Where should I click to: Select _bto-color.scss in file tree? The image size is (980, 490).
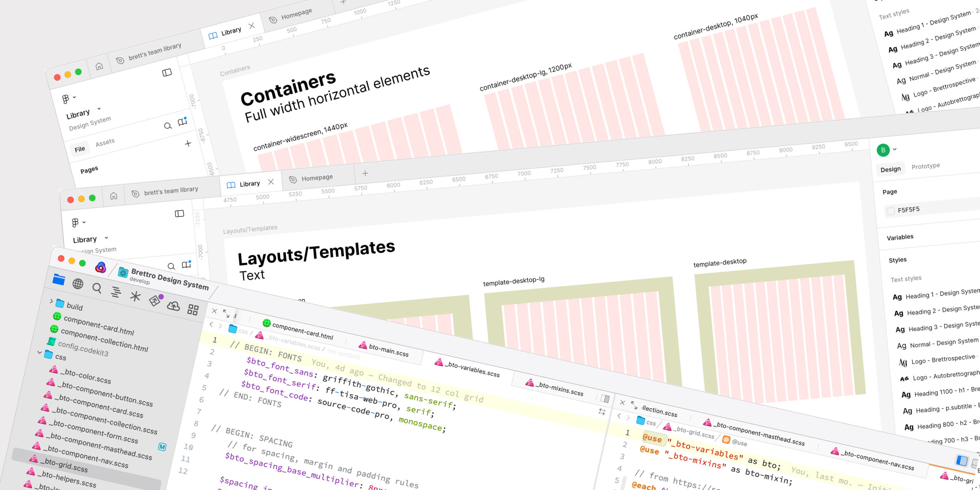coord(85,376)
